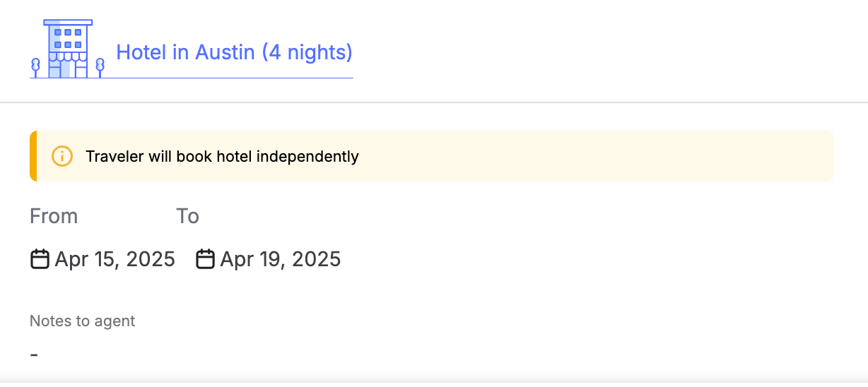
Task: Click the windows on the hotel icon
Action: point(68,38)
